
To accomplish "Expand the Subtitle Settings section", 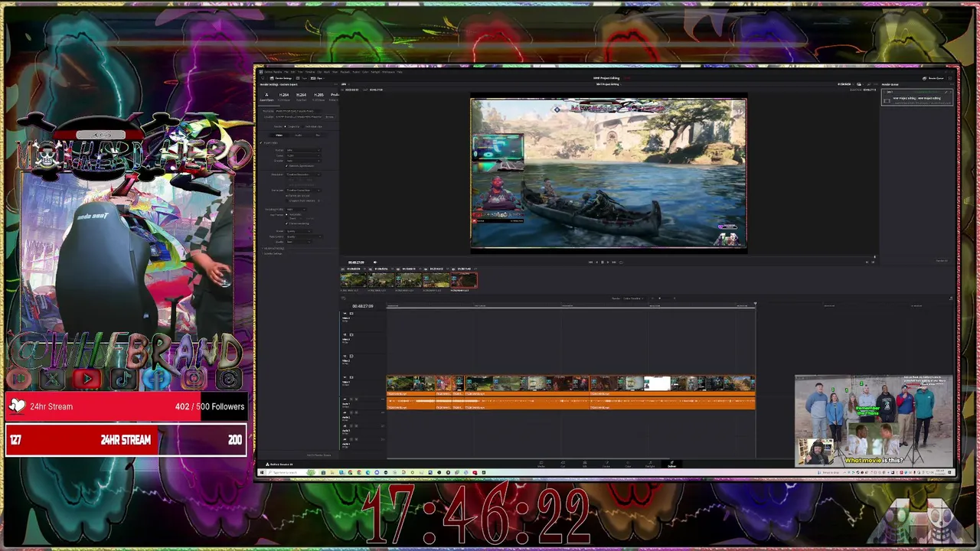I will tap(273, 253).
